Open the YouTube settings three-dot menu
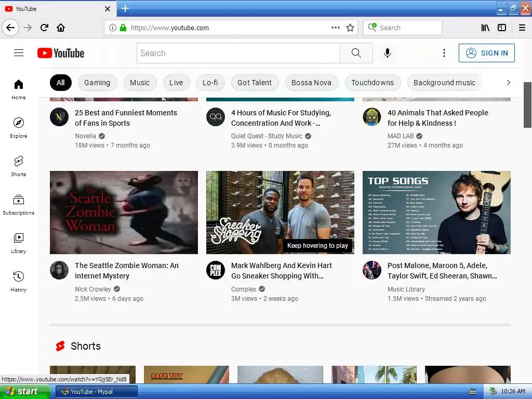Viewport: 532px width, 399px height. (444, 53)
